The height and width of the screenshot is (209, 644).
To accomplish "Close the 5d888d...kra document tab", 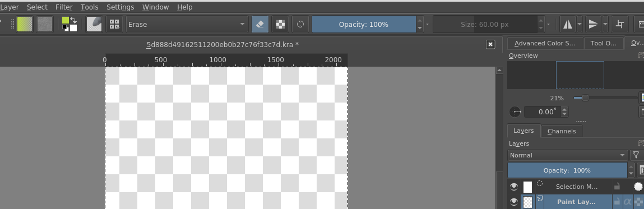I will click(490, 44).
